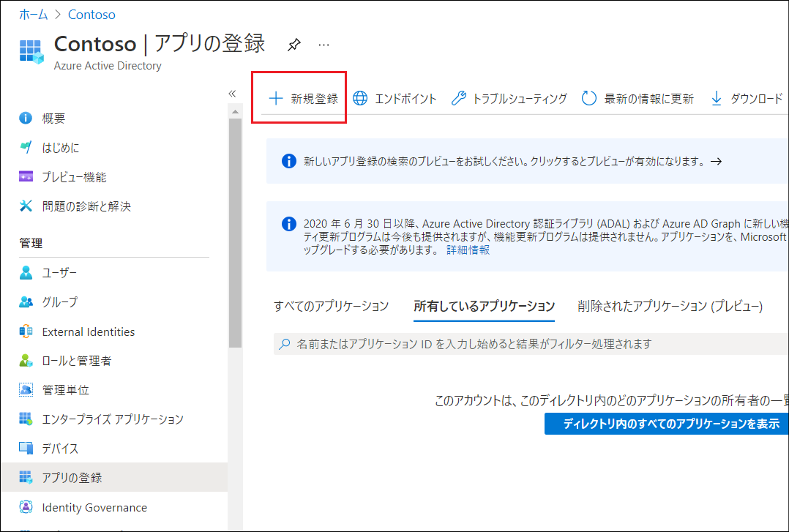Viewport: 789px width, 532px height.
Task: Click the sidebar scrollbar up arrow
Action: pyautogui.click(x=235, y=111)
